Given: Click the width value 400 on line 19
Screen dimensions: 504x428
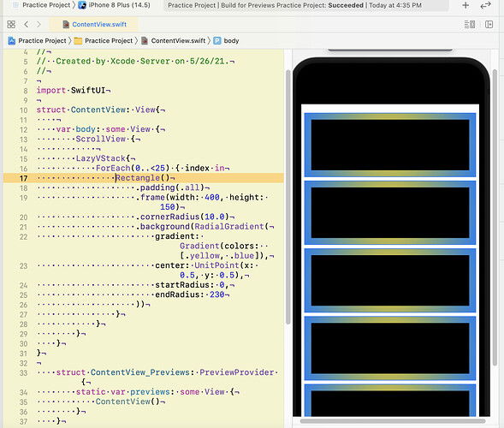Looking at the screenshot, I should (x=212, y=197).
